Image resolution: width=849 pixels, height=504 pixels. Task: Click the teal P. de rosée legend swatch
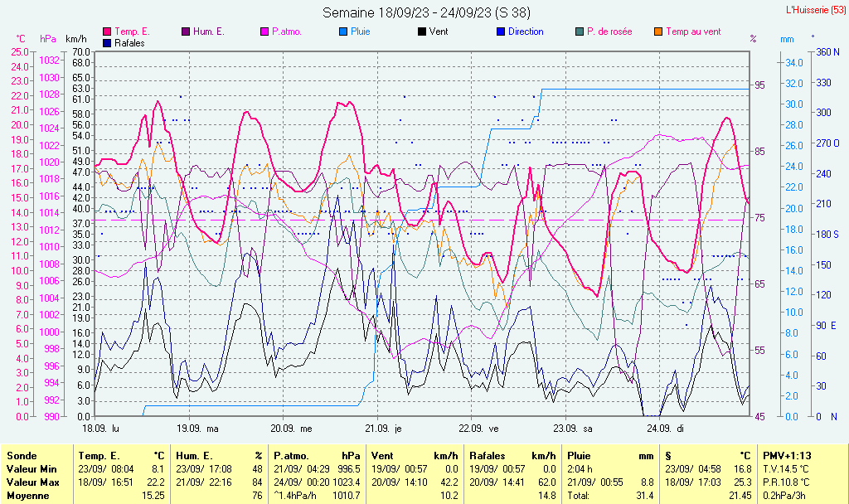coord(580,32)
